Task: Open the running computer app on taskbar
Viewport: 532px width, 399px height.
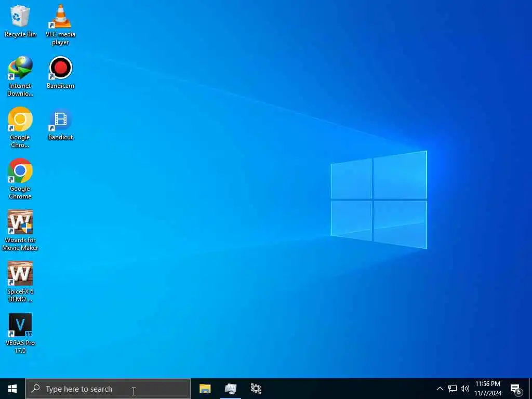Action: pos(230,389)
